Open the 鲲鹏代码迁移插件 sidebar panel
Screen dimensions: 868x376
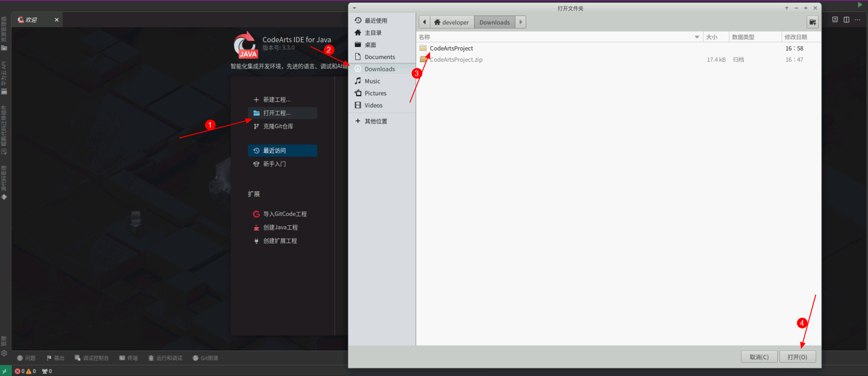[4, 130]
